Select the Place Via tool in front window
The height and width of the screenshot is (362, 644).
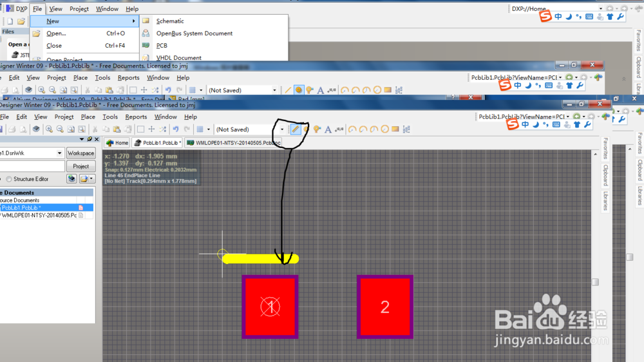[x=317, y=129]
